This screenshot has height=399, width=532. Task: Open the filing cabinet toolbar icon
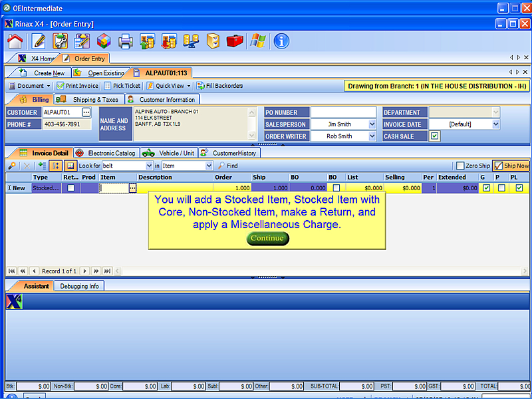click(213, 41)
